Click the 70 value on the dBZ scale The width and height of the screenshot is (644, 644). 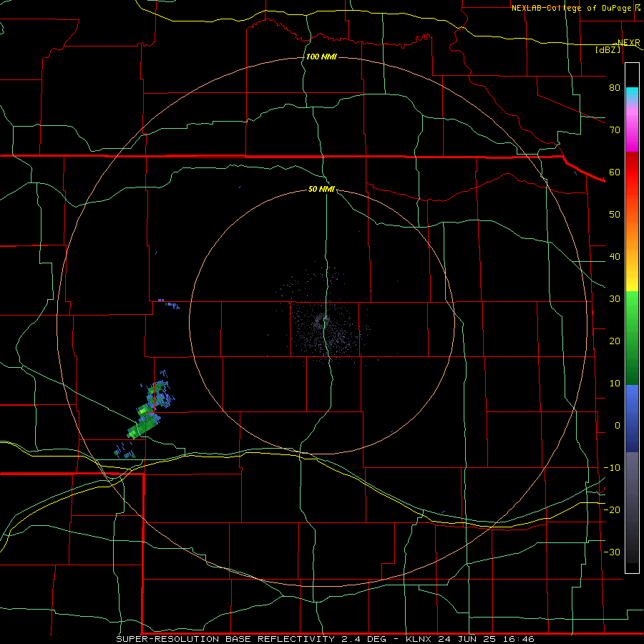(615, 130)
